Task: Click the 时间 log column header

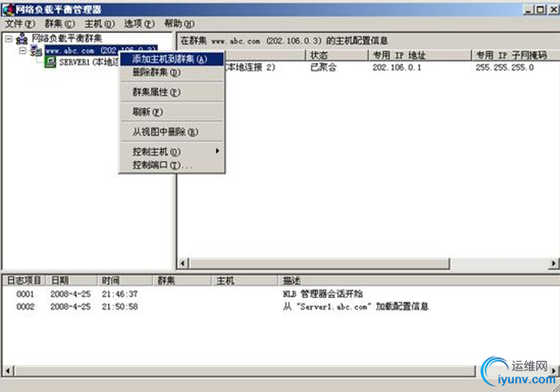Action: click(125, 280)
